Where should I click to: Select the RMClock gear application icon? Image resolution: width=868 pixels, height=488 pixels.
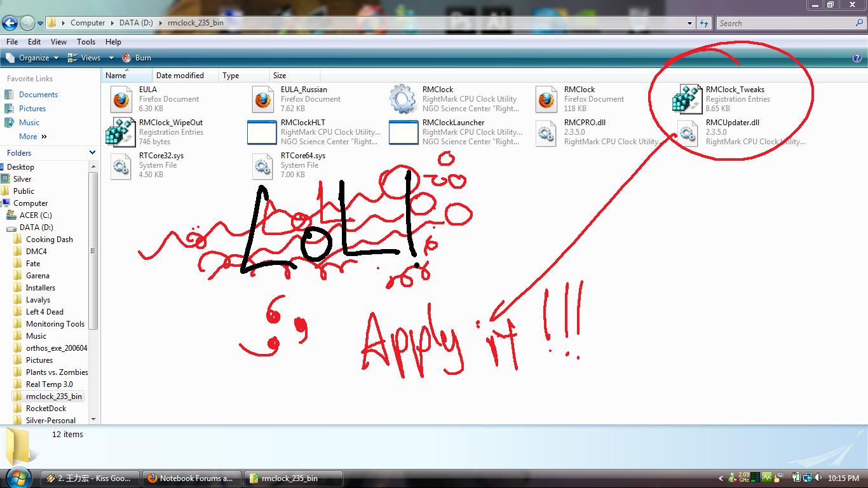(403, 99)
